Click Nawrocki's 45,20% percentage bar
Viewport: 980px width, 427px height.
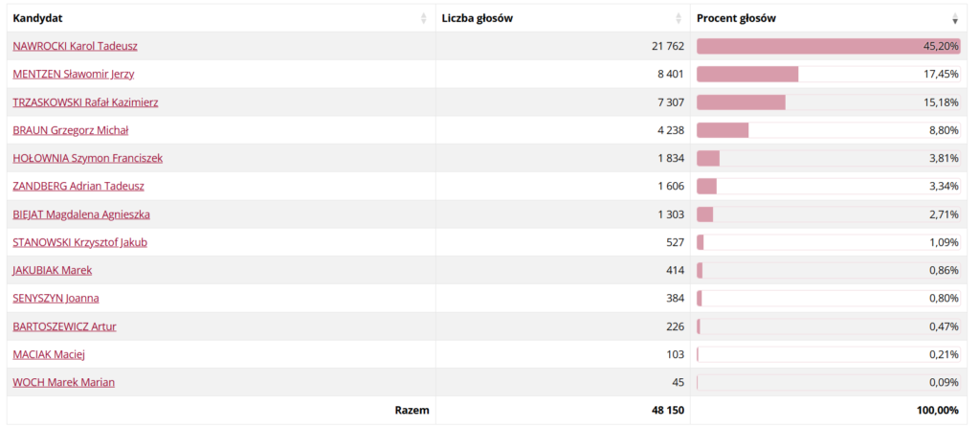(x=813, y=46)
